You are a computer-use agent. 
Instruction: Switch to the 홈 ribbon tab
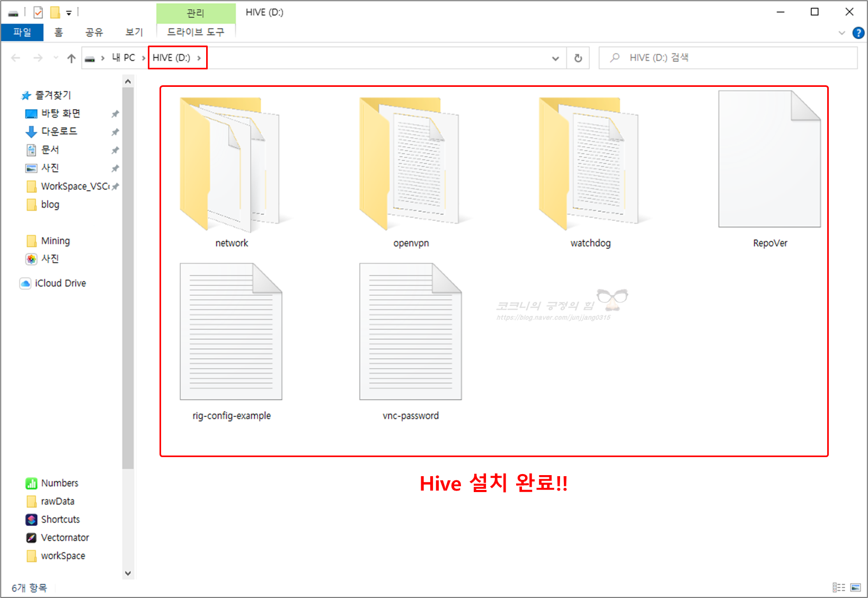[58, 32]
